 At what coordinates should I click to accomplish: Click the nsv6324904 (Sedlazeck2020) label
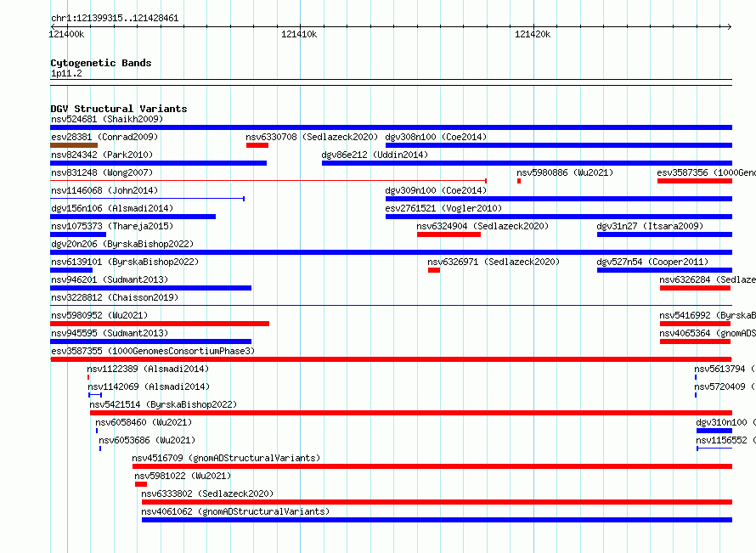coord(482,226)
